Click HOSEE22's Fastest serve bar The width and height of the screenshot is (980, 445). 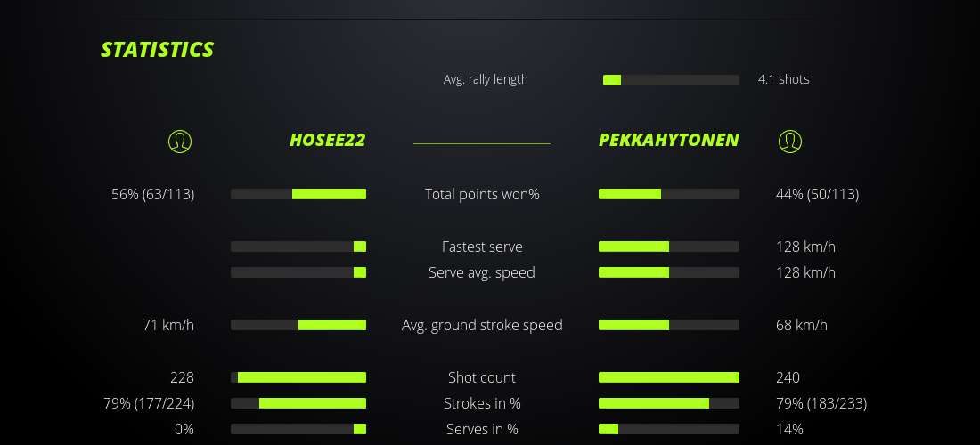(x=298, y=247)
